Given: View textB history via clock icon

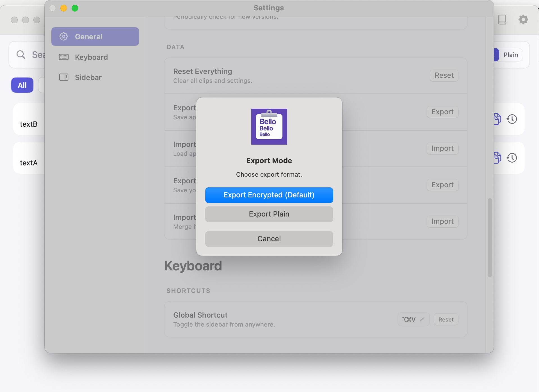Looking at the screenshot, I should coord(512,119).
